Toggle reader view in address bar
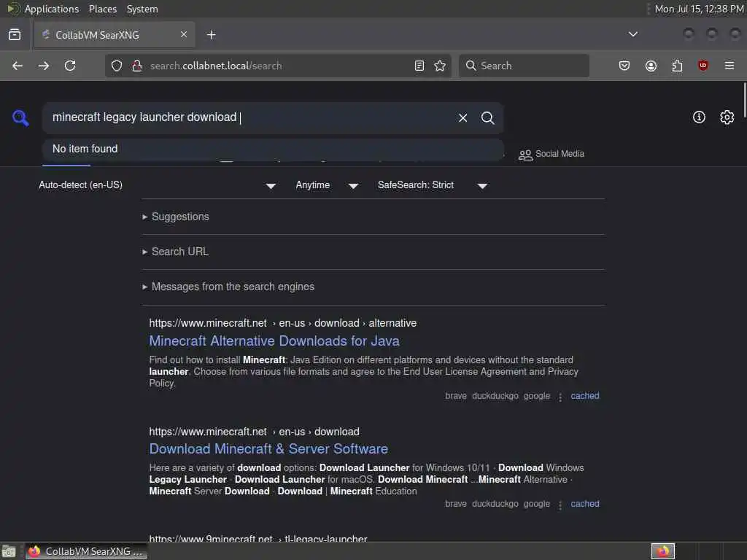Image resolution: width=747 pixels, height=560 pixels. point(419,66)
